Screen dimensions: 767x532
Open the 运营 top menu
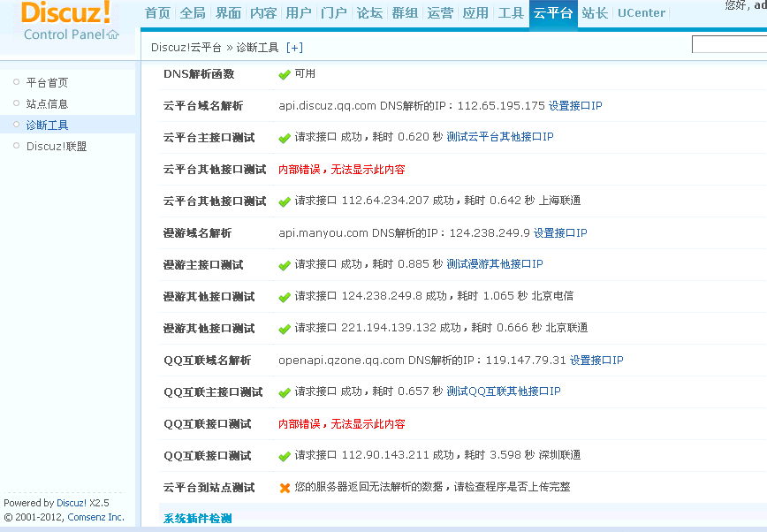pyautogui.click(x=440, y=13)
